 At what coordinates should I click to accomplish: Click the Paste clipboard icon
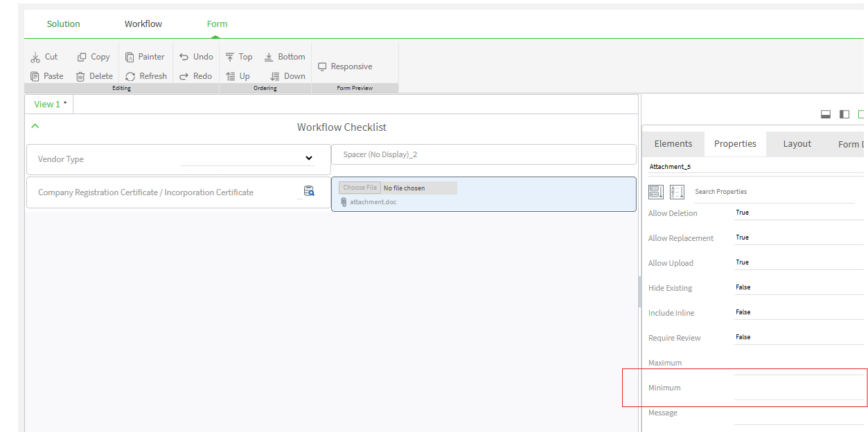[x=35, y=76]
